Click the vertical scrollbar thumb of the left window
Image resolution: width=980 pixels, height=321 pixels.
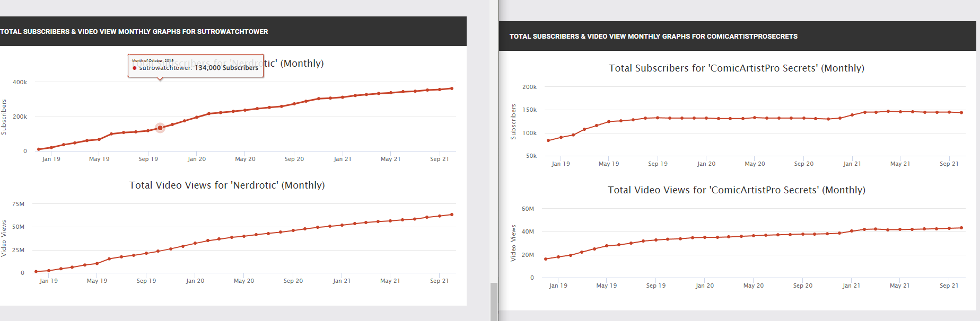point(494,301)
